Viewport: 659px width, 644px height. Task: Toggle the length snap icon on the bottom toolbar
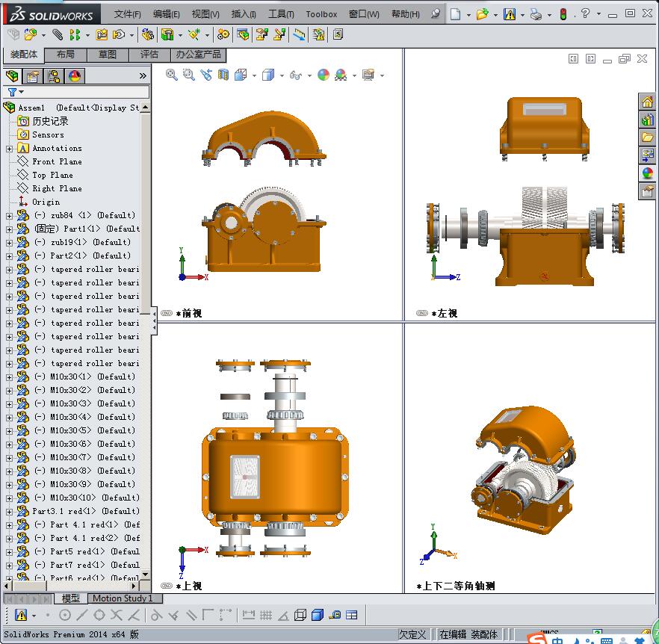[x=248, y=615]
